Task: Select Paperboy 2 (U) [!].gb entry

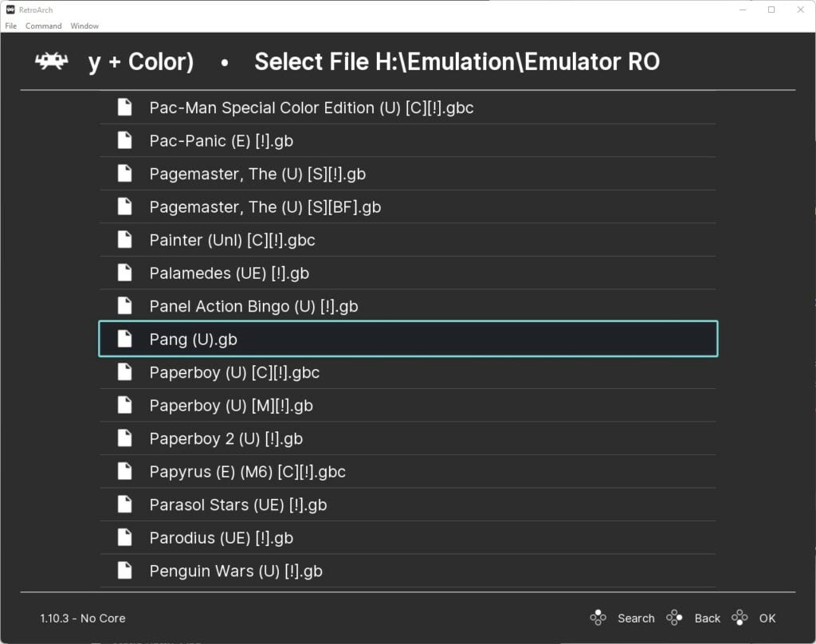Action: tap(408, 438)
